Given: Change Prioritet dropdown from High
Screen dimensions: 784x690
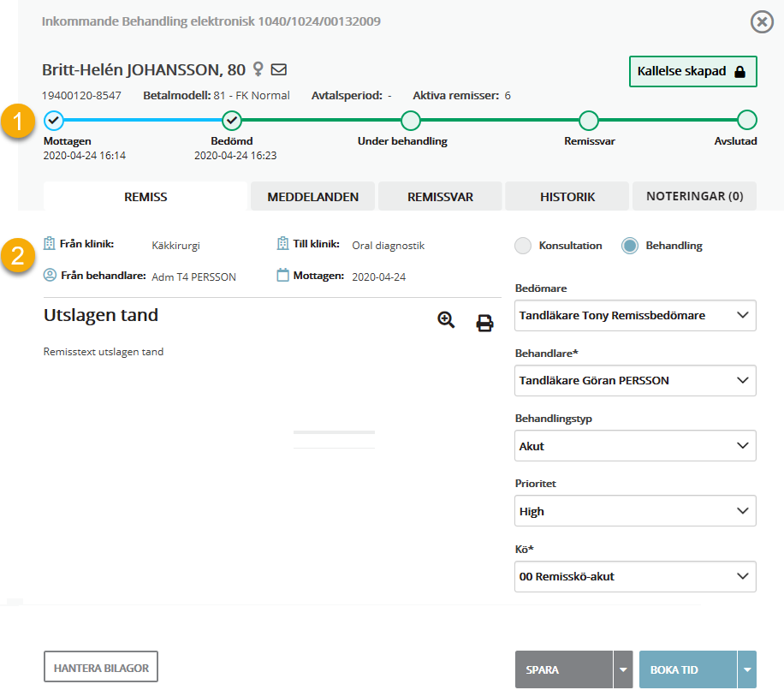Looking at the screenshot, I should pyautogui.click(x=636, y=511).
